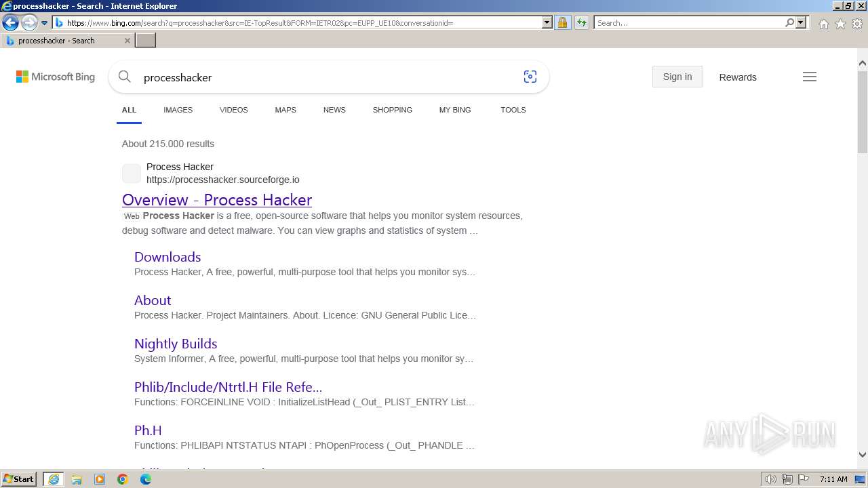Open a new blank tab
The image size is (868, 488).
pyautogui.click(x=146, y=41)
